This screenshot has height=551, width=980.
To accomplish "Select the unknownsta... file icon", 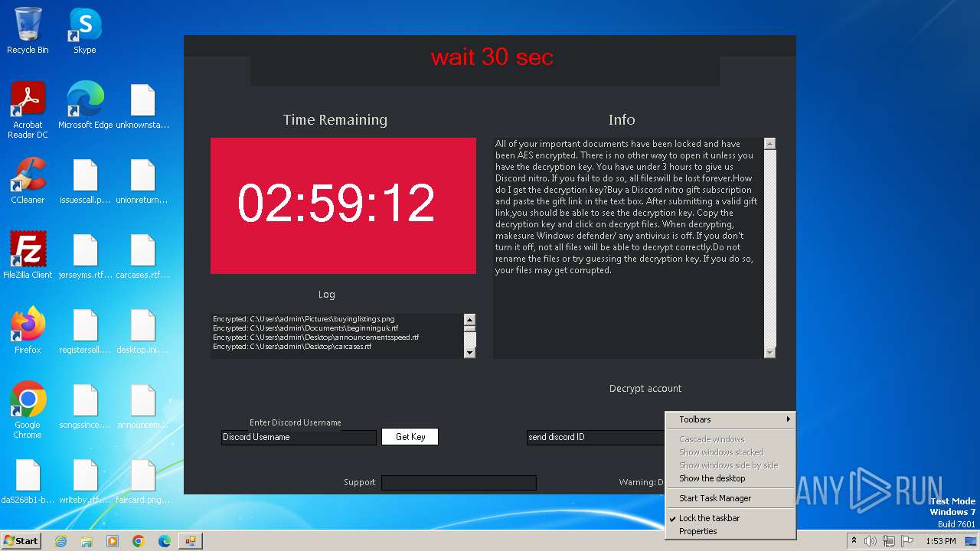I will 142,106.
